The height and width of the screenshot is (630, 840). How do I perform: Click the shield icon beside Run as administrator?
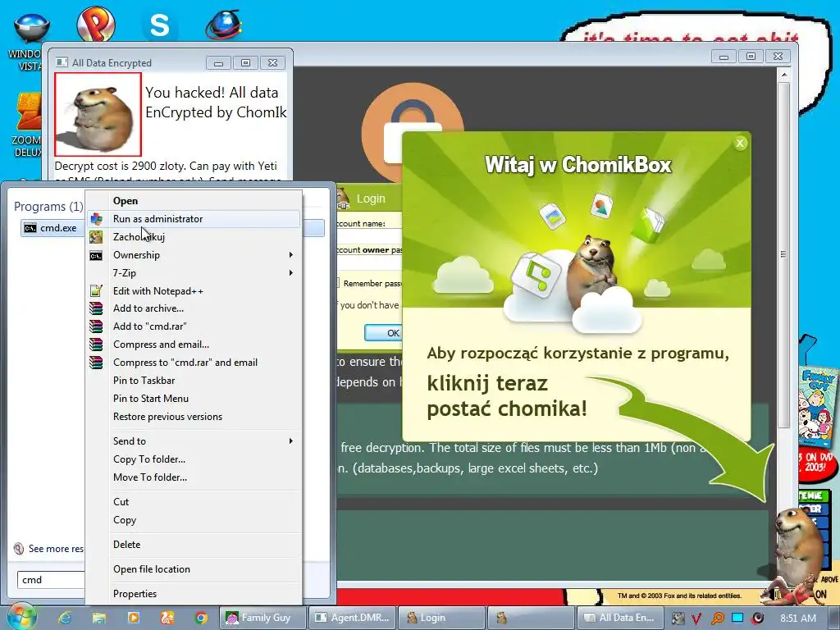point(97,218)
